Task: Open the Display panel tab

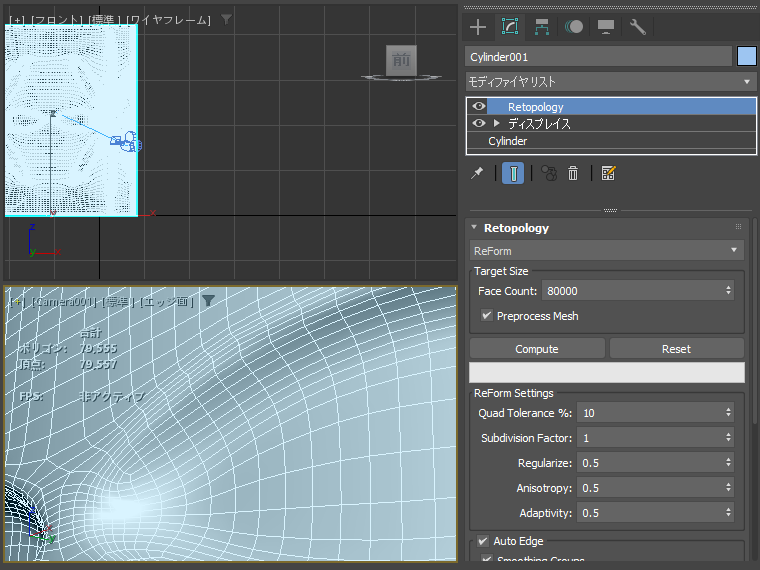Action: click(x=606, y=27)
